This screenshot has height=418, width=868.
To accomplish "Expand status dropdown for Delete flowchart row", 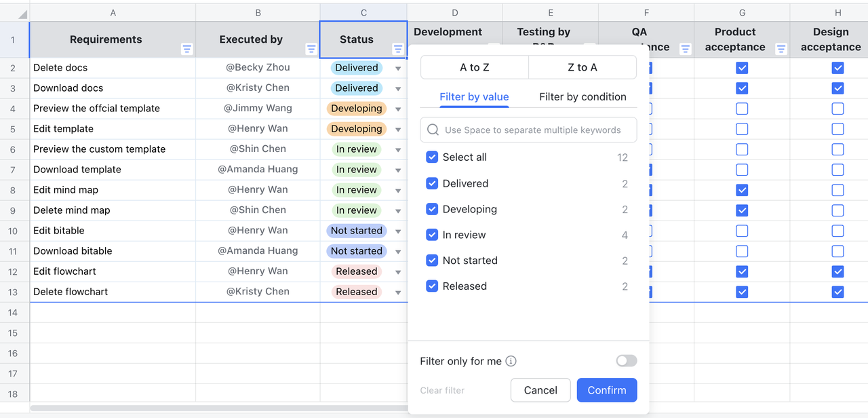I will (x=398, y=292).
